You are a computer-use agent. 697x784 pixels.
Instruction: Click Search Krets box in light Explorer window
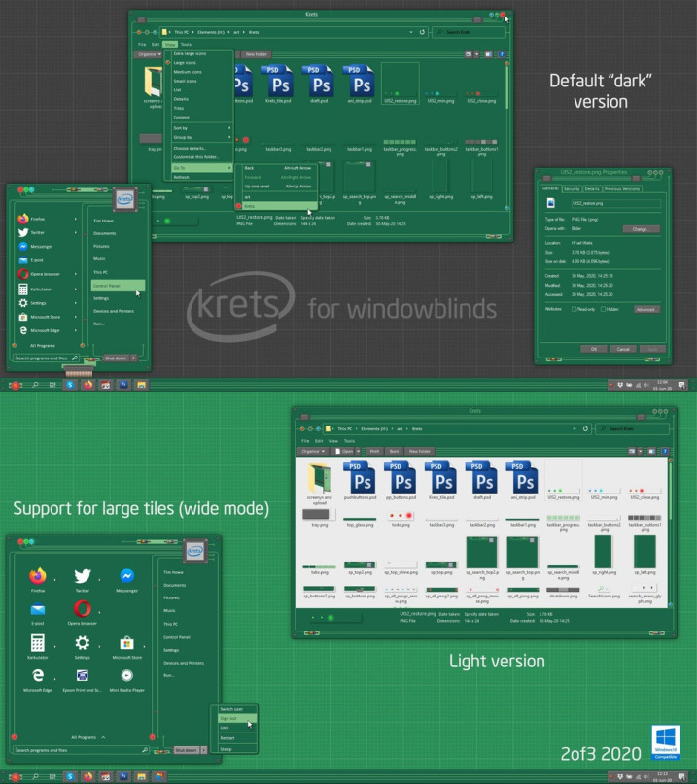(633, 429)
